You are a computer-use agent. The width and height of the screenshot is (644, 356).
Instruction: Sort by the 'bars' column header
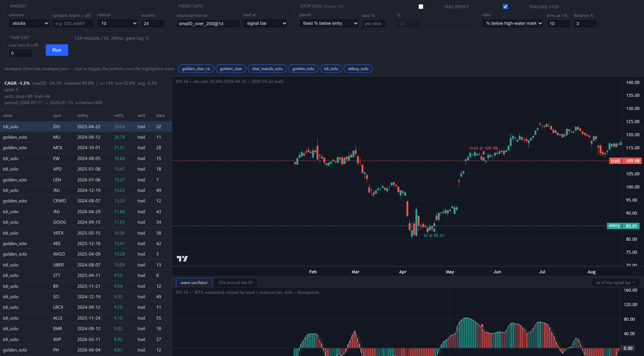(x=161, y=116)
